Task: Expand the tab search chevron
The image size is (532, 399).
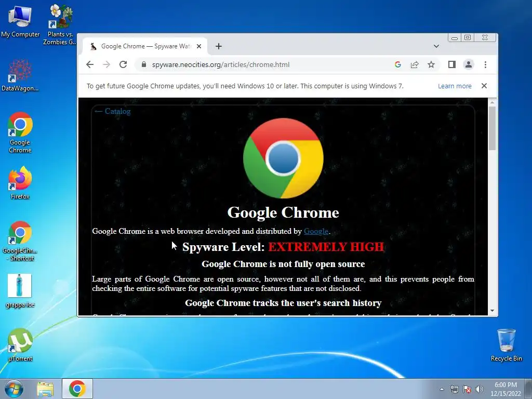Action: point(436,46)
